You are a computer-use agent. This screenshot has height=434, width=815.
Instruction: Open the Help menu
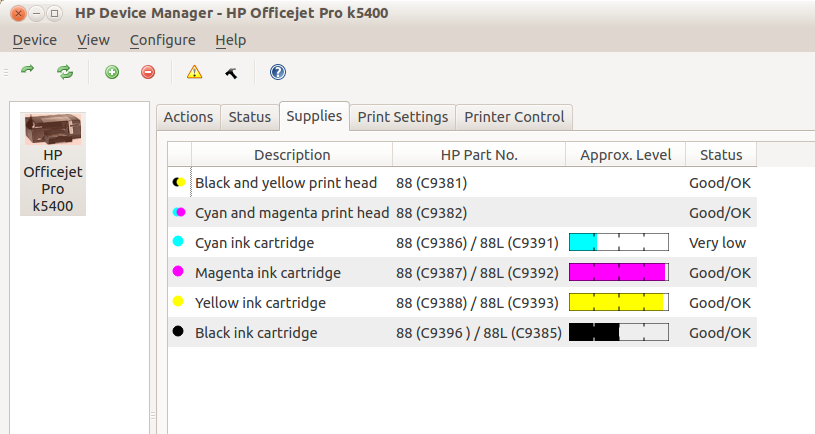click(x=231, y=40)
